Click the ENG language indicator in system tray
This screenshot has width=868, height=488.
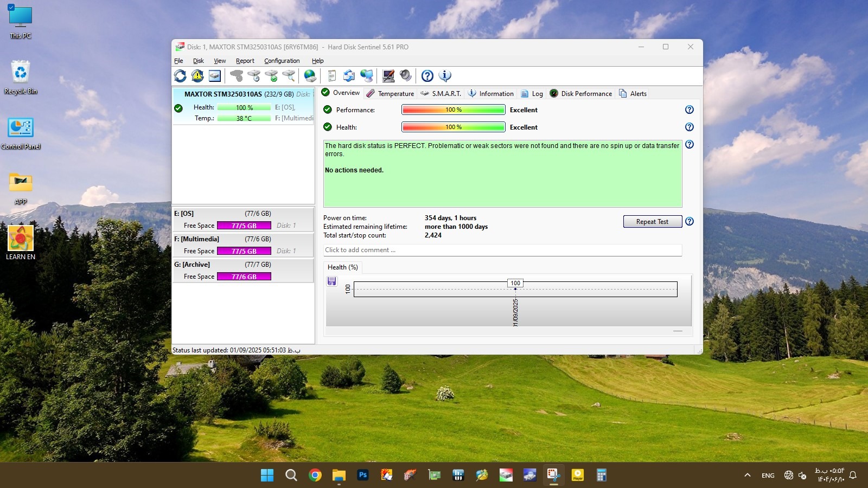click(768, 476)
